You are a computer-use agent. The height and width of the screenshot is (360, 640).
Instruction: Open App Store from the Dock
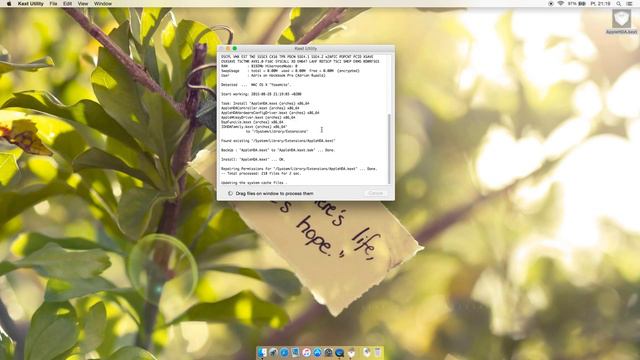click(317, 352)
